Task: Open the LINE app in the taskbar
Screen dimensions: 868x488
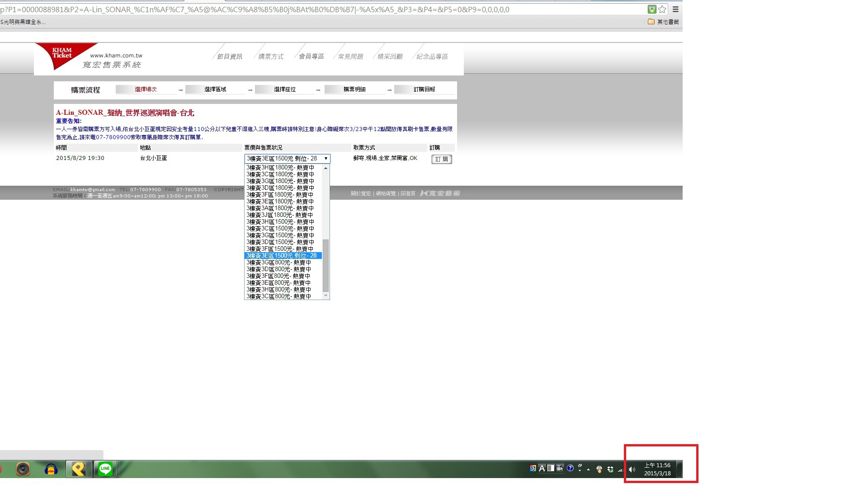Action: 105,469
